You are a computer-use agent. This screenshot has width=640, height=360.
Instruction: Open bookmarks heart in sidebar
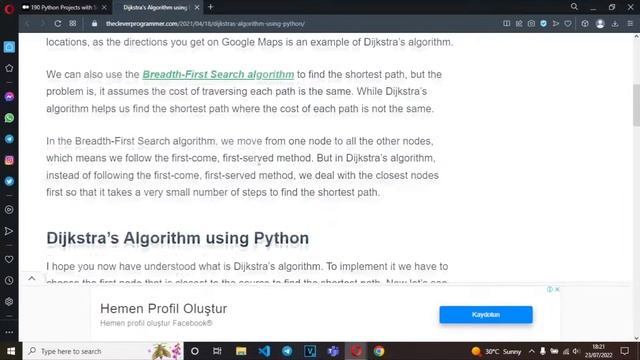[x=9, y=259]
